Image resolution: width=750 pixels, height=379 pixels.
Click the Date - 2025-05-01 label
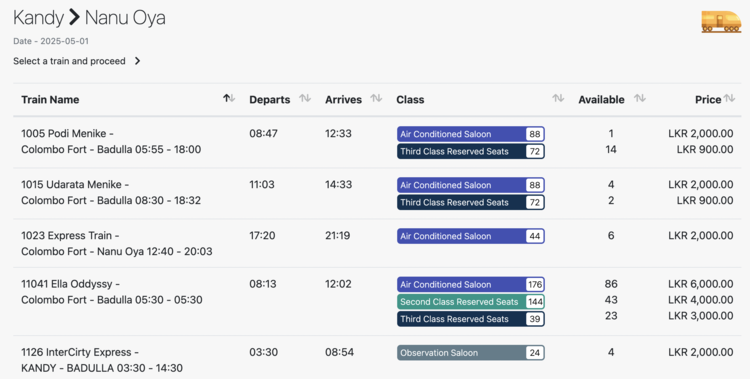click(51, 41)
